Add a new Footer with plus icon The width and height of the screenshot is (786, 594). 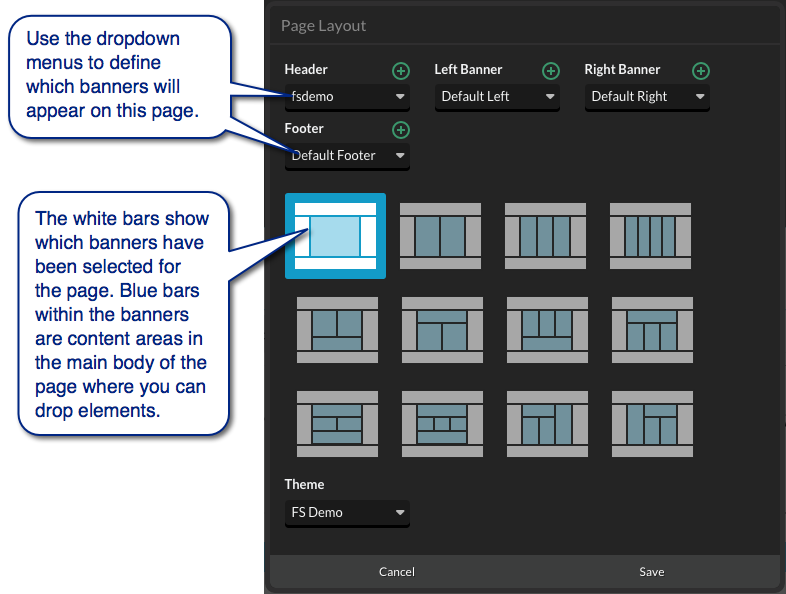401,130
